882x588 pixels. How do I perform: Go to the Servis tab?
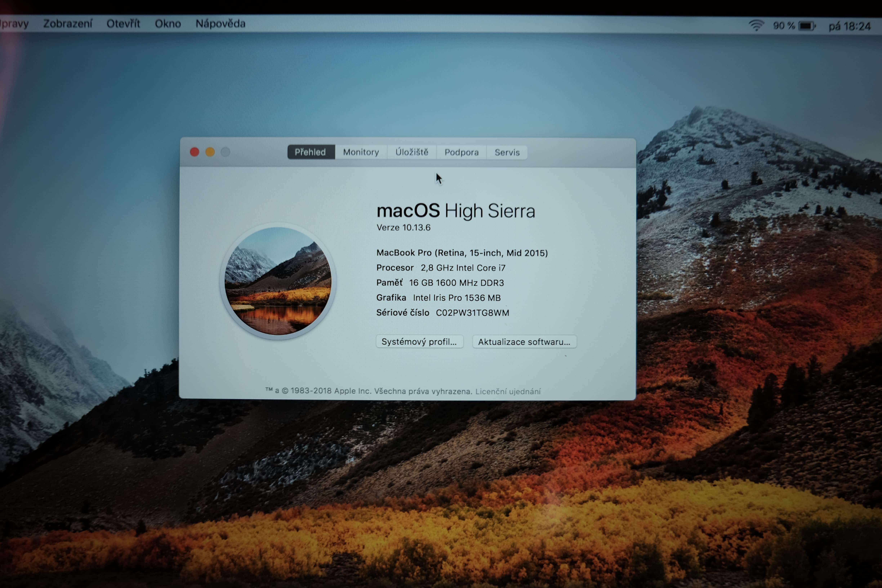[x=507, y=152]
